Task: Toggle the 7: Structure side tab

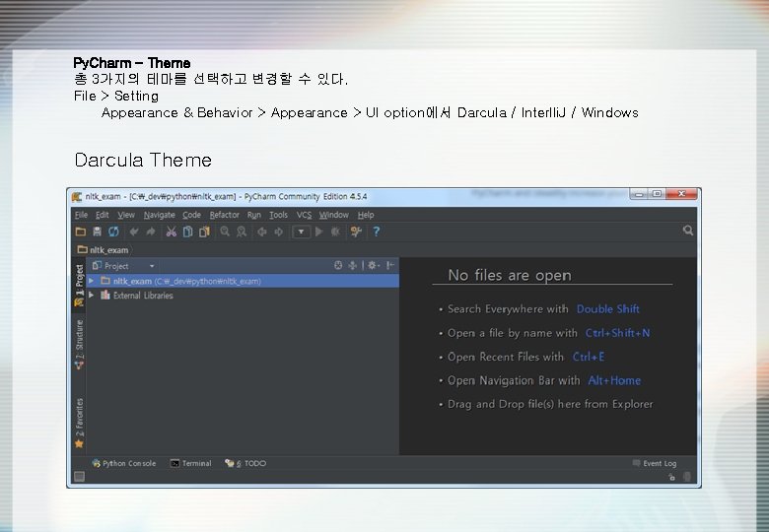Action: tap(79, 345)
